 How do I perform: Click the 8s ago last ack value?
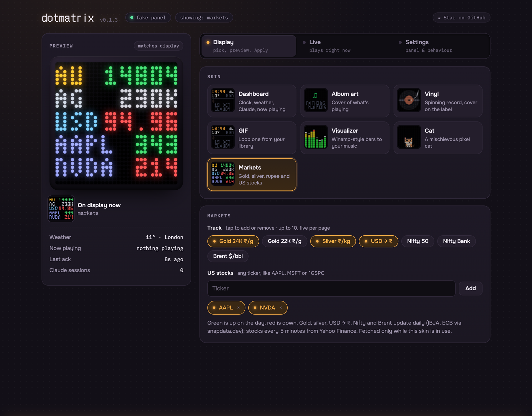174,259
